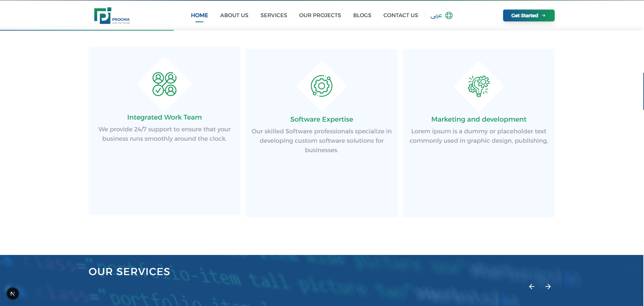The width and height of the screenshot is (644, 306).
Task: Select the HOME tab
Action: tap(199, 15)
